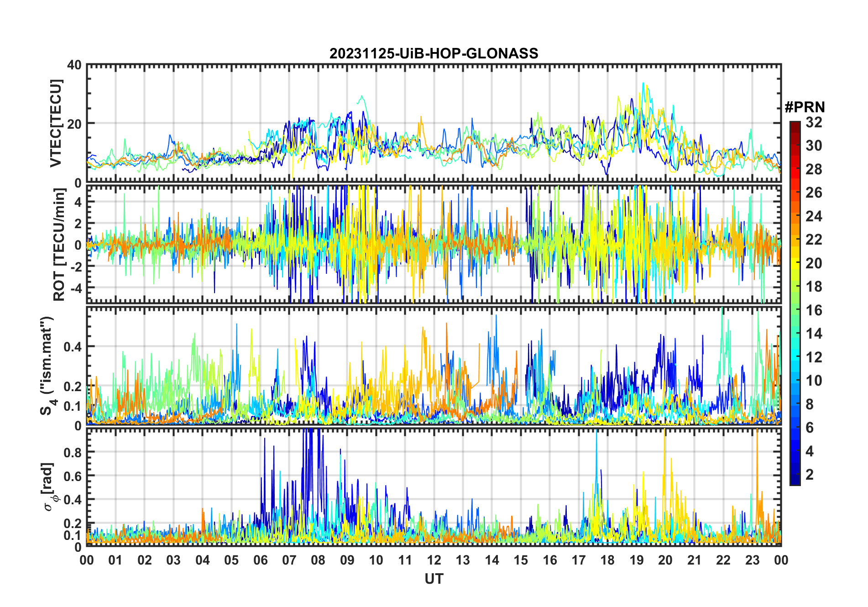Click the 18 label on the PRN colorbar

[x=814, y=287]
